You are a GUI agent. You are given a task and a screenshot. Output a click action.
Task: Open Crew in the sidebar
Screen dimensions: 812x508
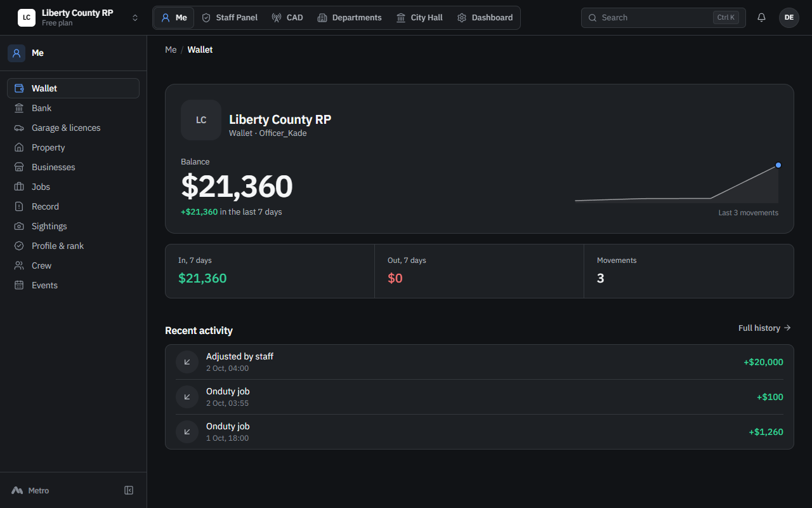click(73, 265)
